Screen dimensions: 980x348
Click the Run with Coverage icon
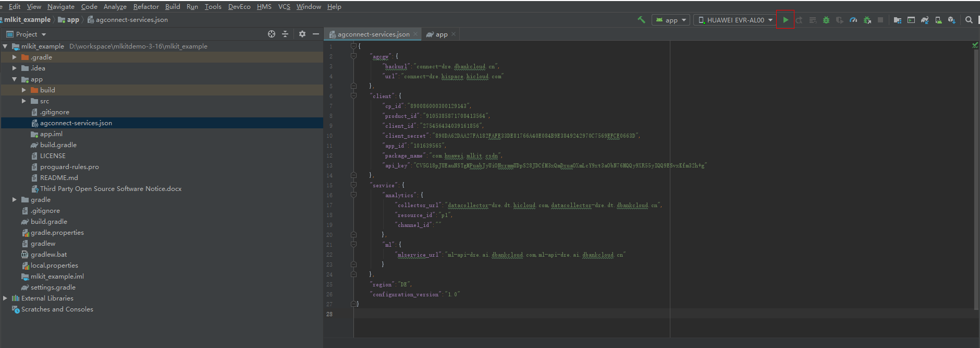840,20
